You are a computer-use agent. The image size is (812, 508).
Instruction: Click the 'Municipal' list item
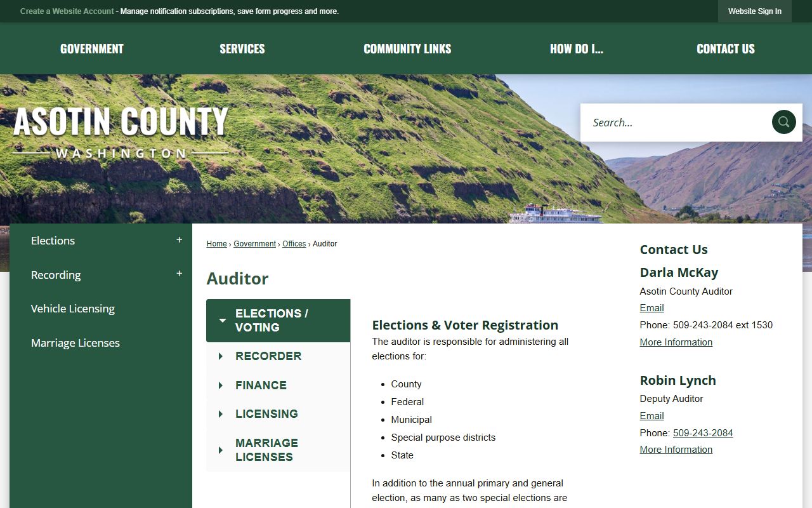pyautogui.click(x=411, y=420)
